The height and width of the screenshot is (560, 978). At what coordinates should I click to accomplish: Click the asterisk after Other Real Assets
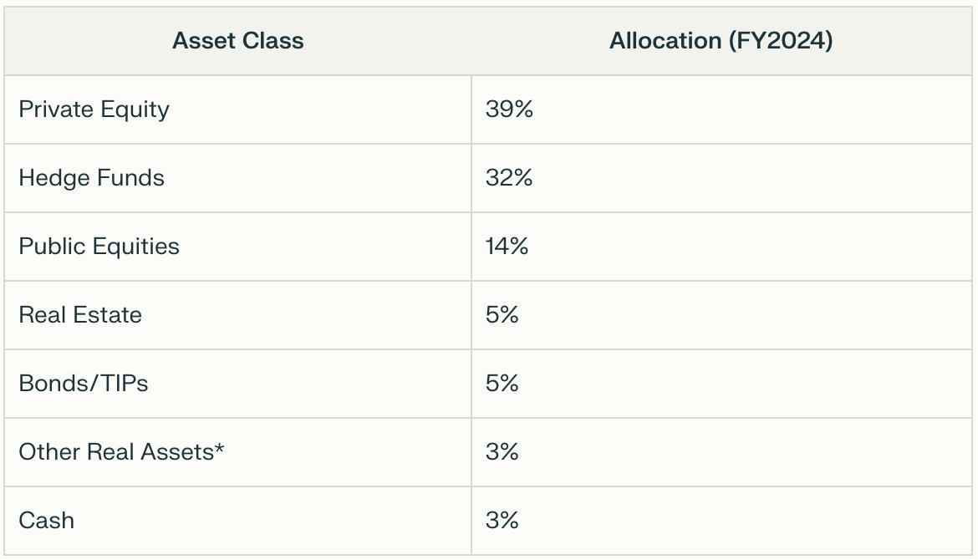220,450
